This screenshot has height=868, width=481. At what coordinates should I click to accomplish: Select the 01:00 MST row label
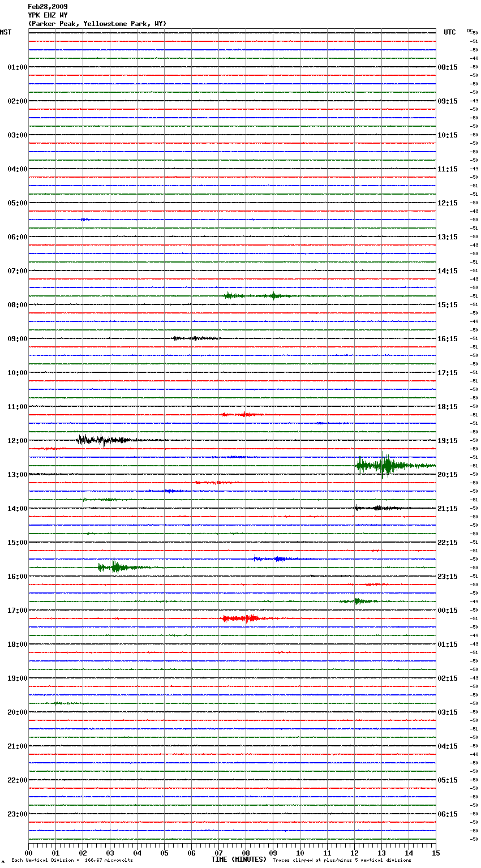coord(18,67)
